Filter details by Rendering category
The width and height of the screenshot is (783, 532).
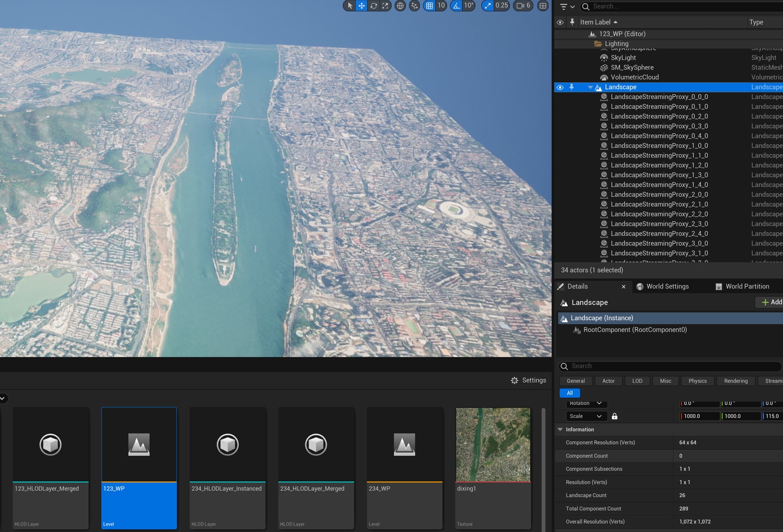[736, 381]
